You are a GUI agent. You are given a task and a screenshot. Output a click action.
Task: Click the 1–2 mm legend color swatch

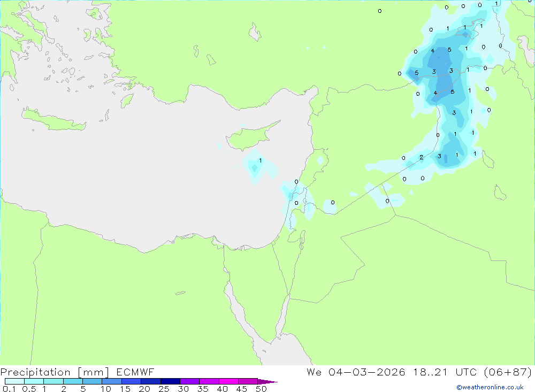53,381
